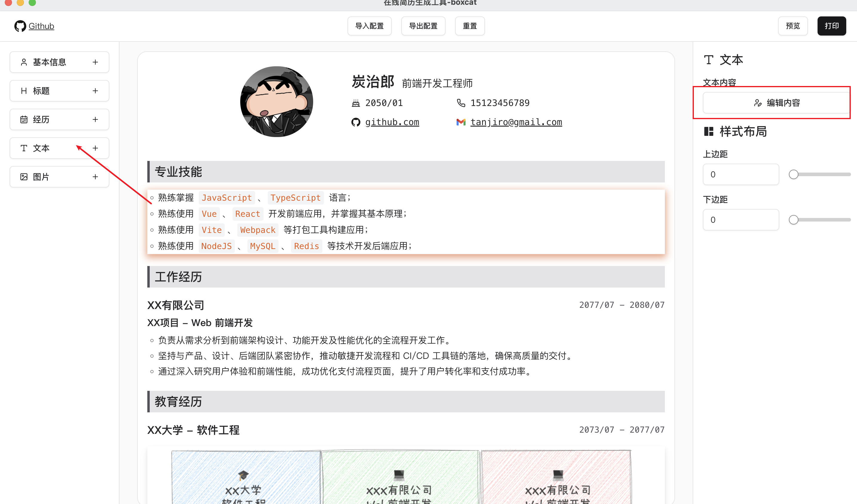857x504 pixels.
Task: Click the NodeJS code tag
Action: coord(216,246)
